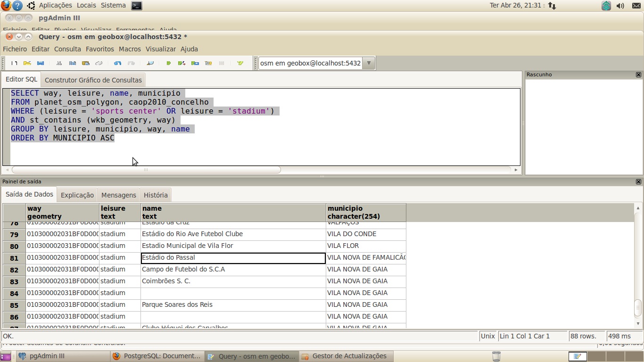Click the green tray application icon
This screenshot has height=362, width=644.
tap(606, 6)
